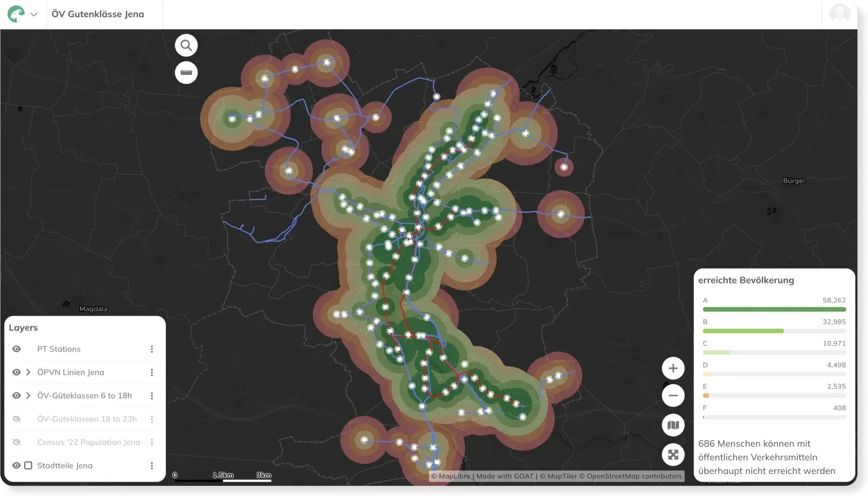Toggle fullscreen map view

point(673,455)
